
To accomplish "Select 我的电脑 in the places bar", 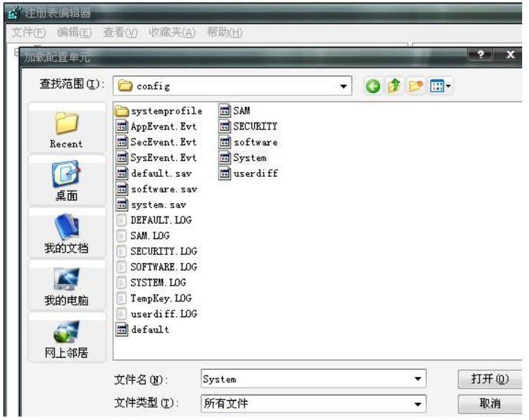I will (x=66, y=286).
